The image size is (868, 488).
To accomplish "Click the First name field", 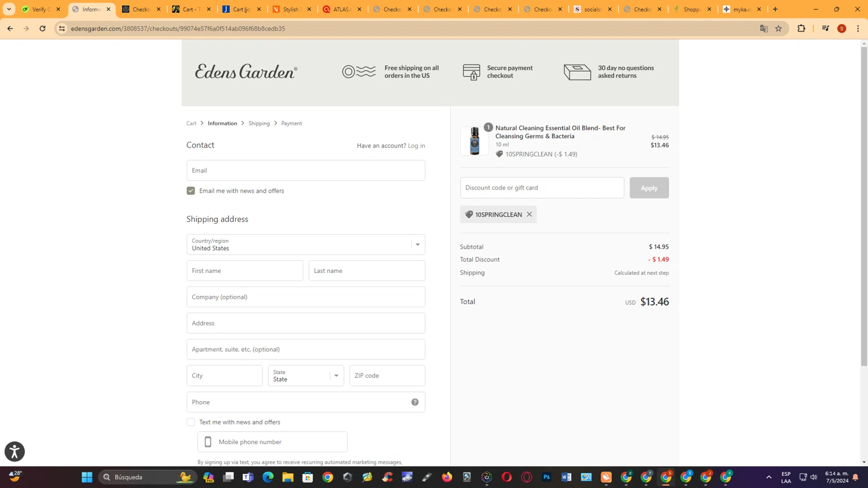I will tap(245, 271).
